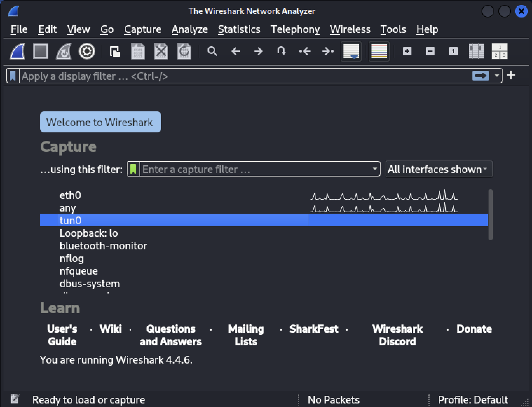Click the resize columns toolbar icon
Screen dimensions: 532x407
tap(477, 51)
